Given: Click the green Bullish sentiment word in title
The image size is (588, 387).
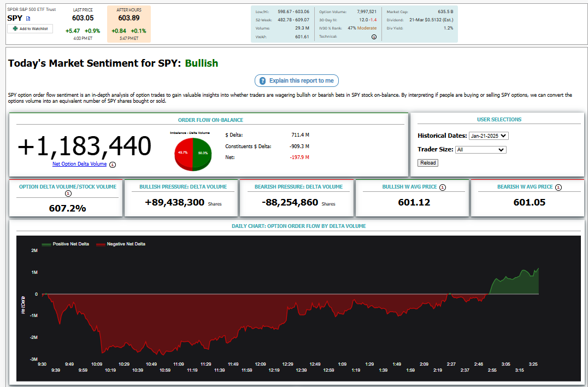Looking at the screenshot, I should 202,63.
